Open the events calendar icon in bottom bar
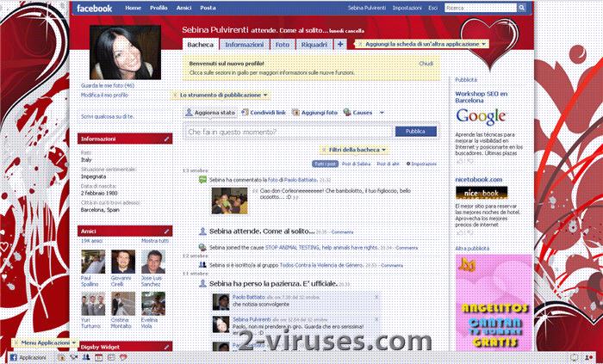The width and height of the screenshot is (603, 364). point(99,357)
